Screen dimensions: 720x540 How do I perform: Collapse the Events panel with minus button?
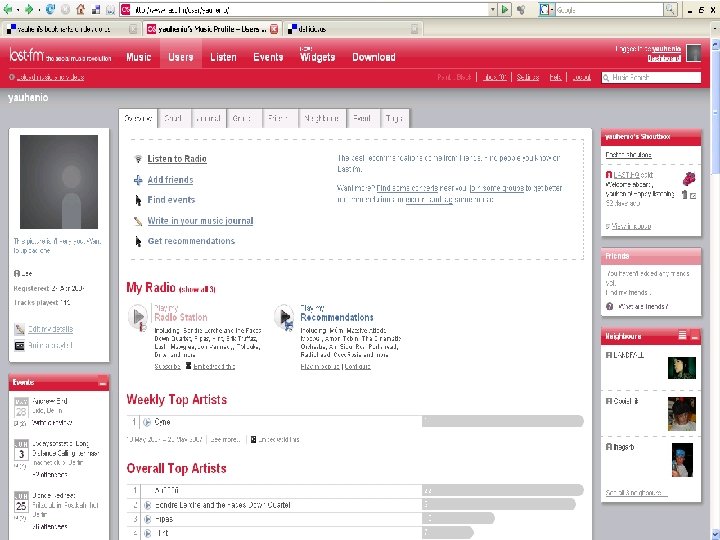[x=102, y=382]
